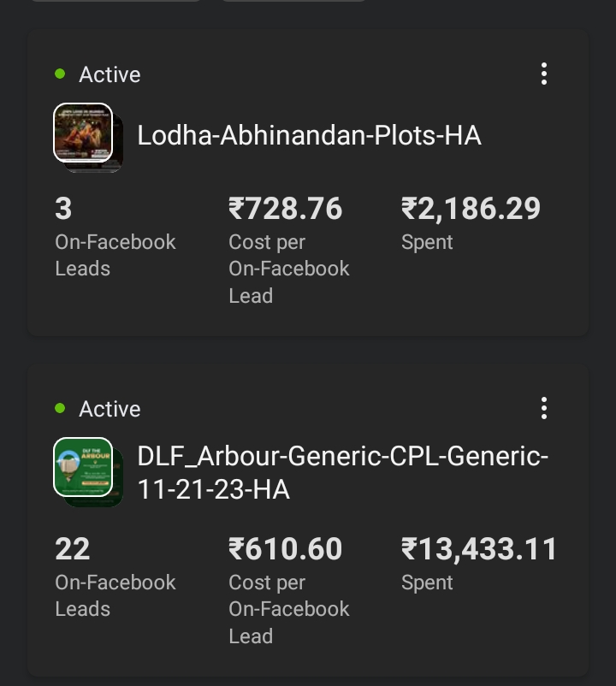This screenshot has height=686, width=616.
Task: Tap the Lodha-Abhinandan-Plots ad thumbnail
Action: point(84,133)
